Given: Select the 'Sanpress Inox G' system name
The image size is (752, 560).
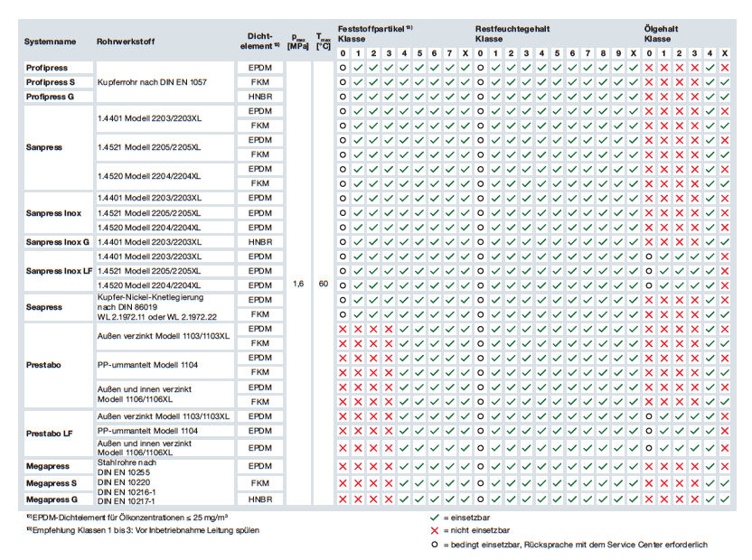Looking at the screenshot, I should (58, 242).
